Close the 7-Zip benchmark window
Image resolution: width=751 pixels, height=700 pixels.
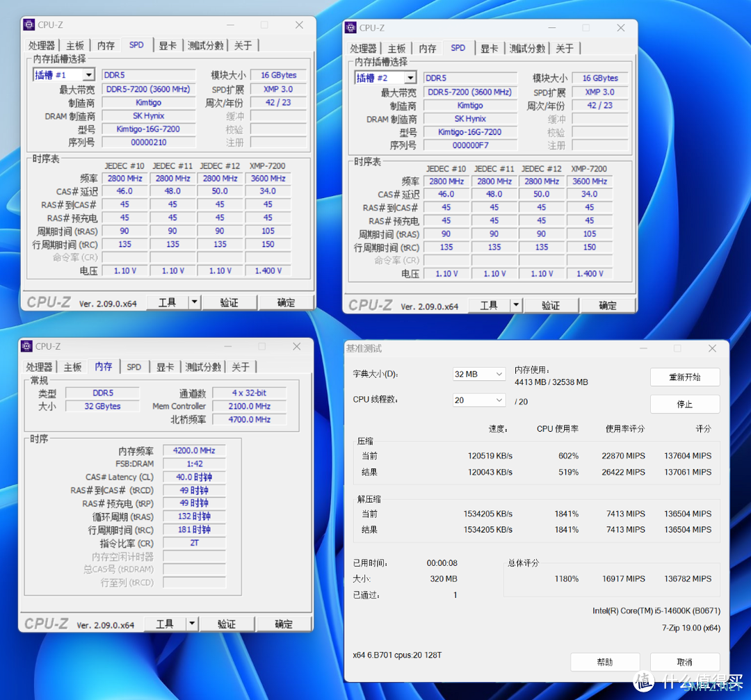point(712,348)
